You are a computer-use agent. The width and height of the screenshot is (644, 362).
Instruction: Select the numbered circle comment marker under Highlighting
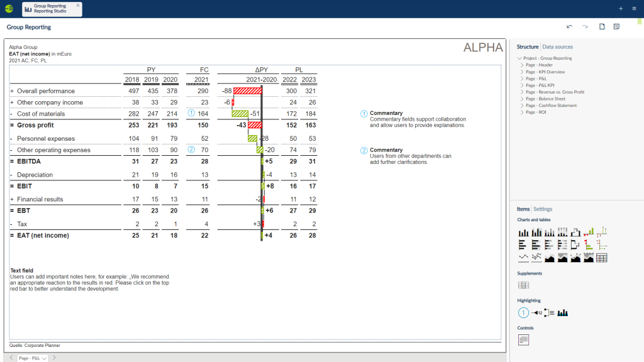[x=523, y=312]
